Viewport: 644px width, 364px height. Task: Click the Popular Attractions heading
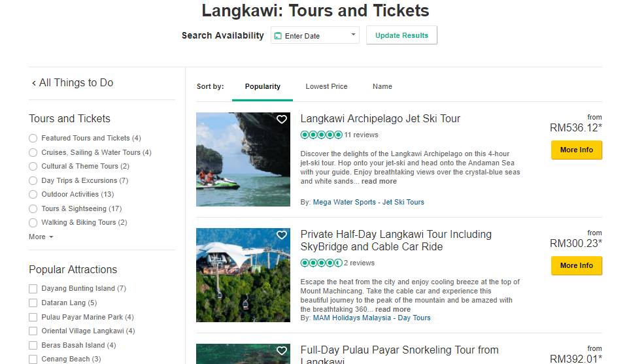coord(73,270)
